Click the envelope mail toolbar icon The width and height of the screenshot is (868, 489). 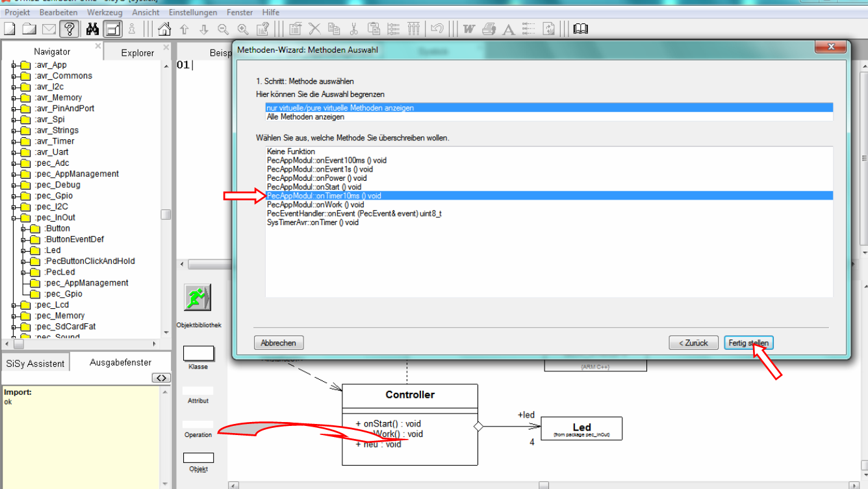49,29
